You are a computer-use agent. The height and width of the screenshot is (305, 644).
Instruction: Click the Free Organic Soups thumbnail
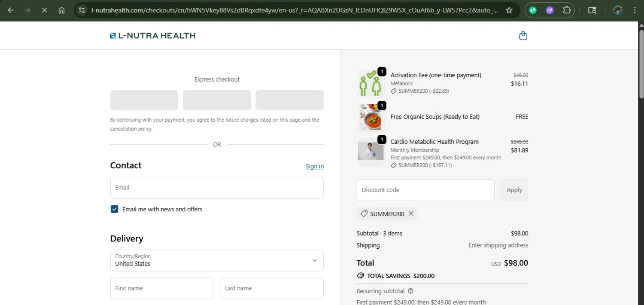click(370, 117)
